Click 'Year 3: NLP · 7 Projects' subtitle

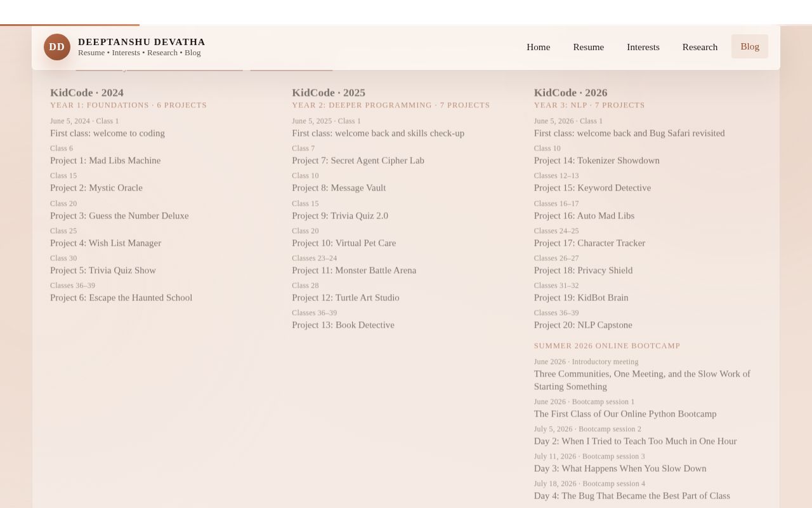[589, 105]
